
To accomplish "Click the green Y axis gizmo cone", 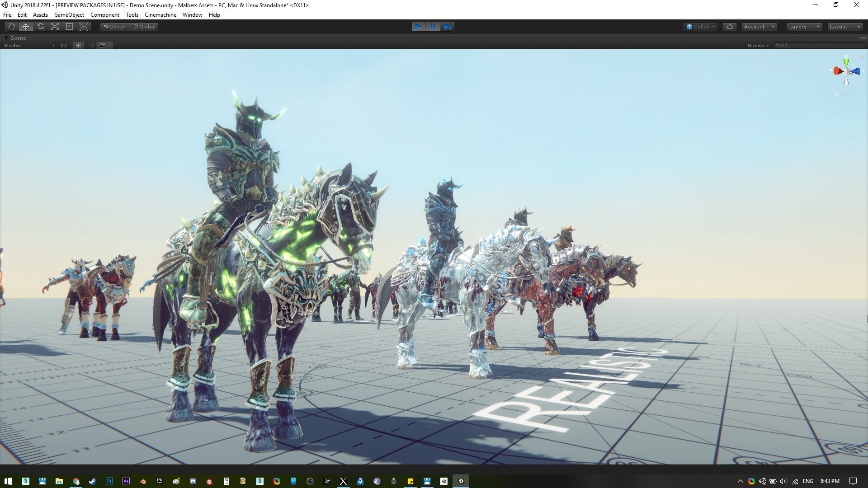I will (846, 62).
